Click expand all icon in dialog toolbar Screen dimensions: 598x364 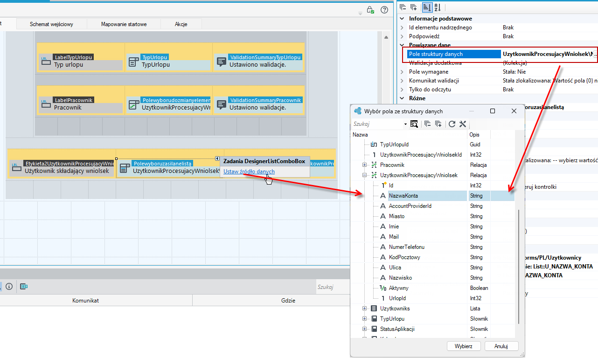(x=438, y=124)
